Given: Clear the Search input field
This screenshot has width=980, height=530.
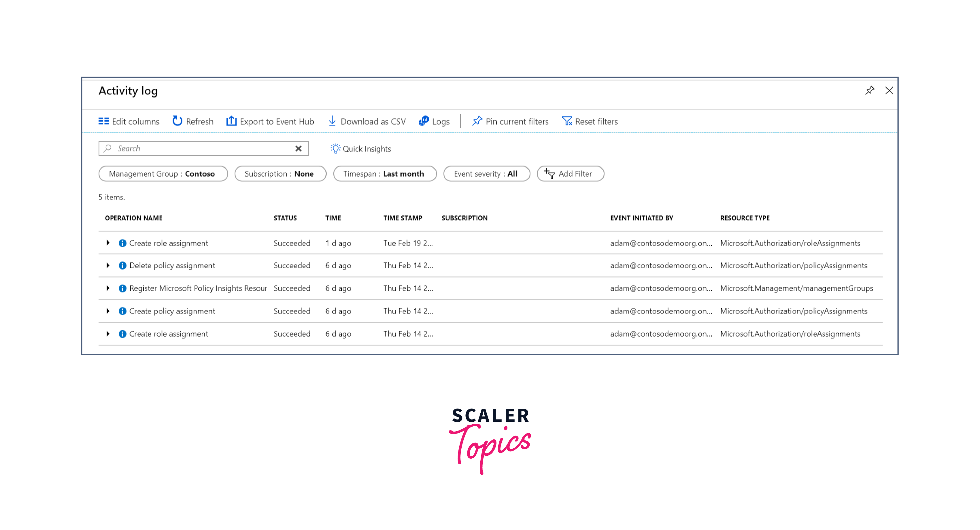Looking at the screenshot, I should pos(298,149).
